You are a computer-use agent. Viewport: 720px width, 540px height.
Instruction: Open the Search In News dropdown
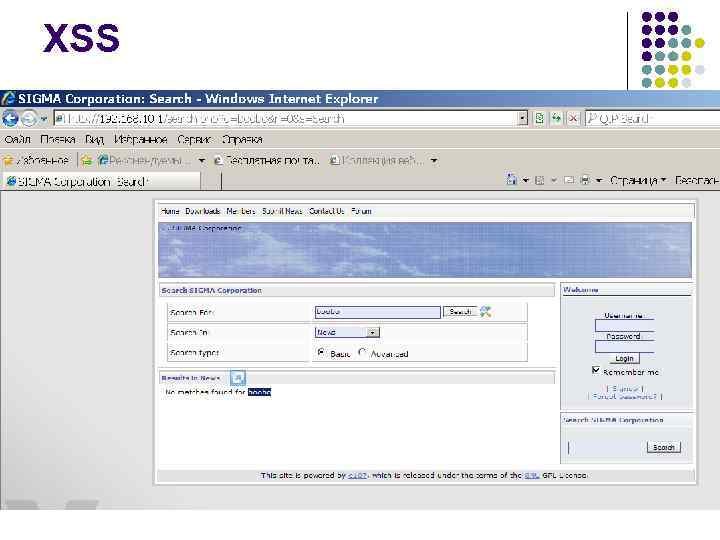[347, 332]
